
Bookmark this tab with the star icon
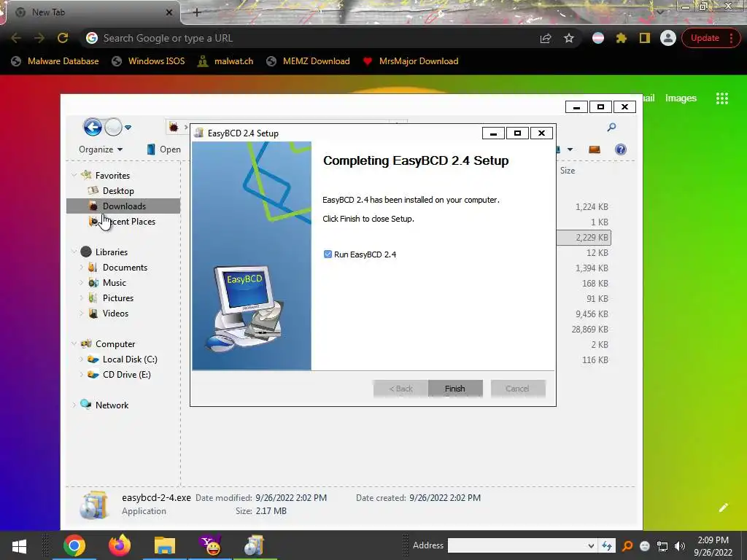pyautogui.click(x=569, y=38)
